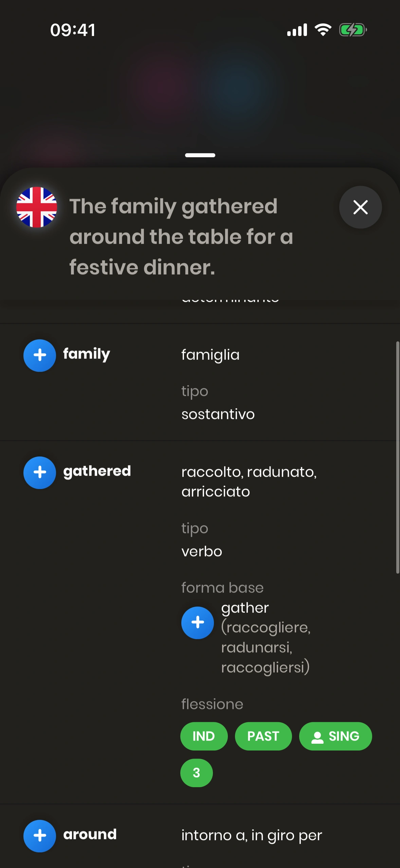Select the 'family' word entry

(87, 354)
